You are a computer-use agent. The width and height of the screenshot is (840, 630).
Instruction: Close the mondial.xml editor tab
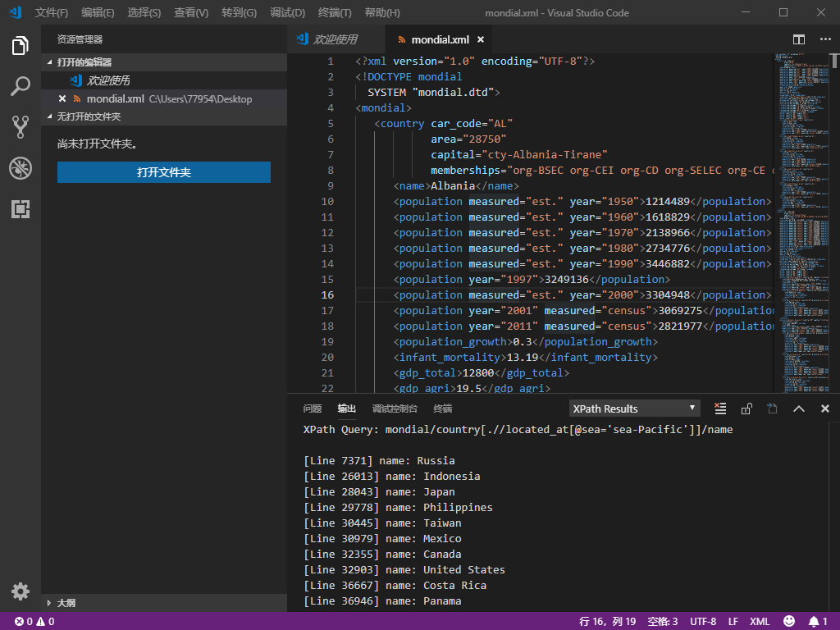(481, 39)
